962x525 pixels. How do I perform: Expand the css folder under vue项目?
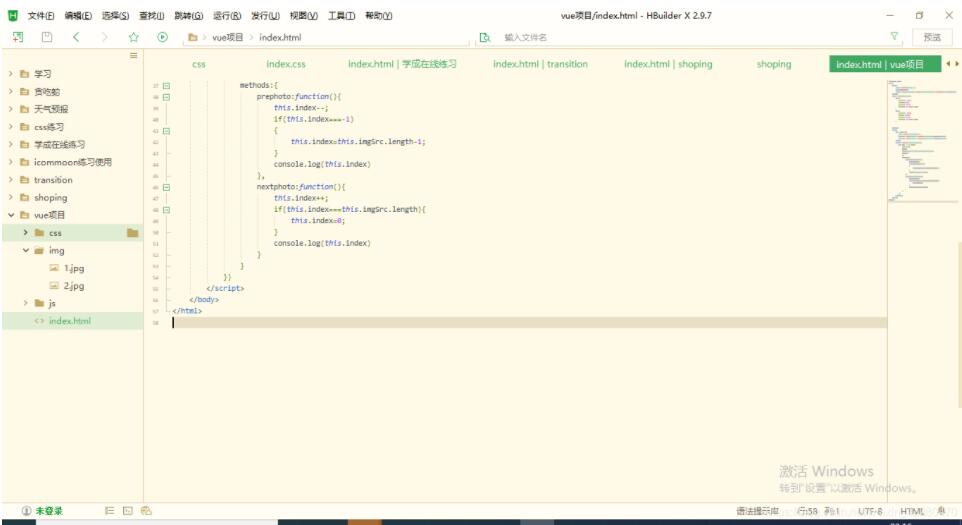tap(26, 233)
